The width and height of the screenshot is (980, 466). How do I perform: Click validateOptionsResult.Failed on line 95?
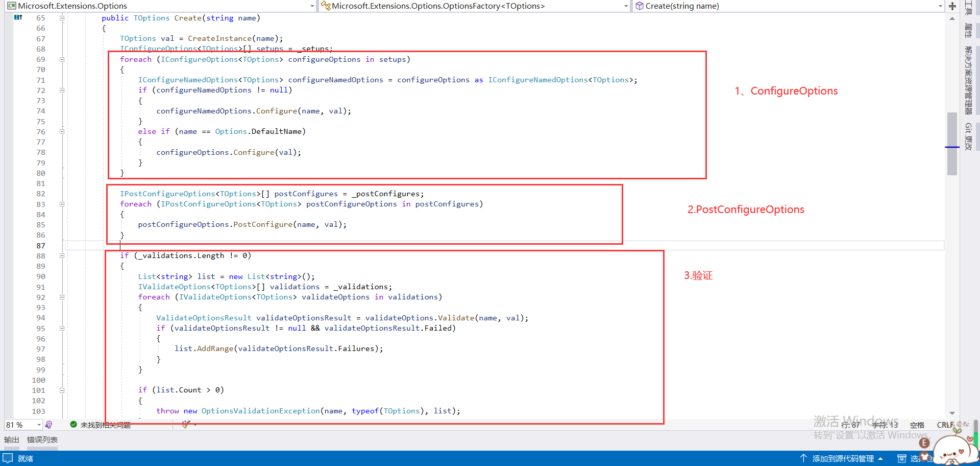388,328
